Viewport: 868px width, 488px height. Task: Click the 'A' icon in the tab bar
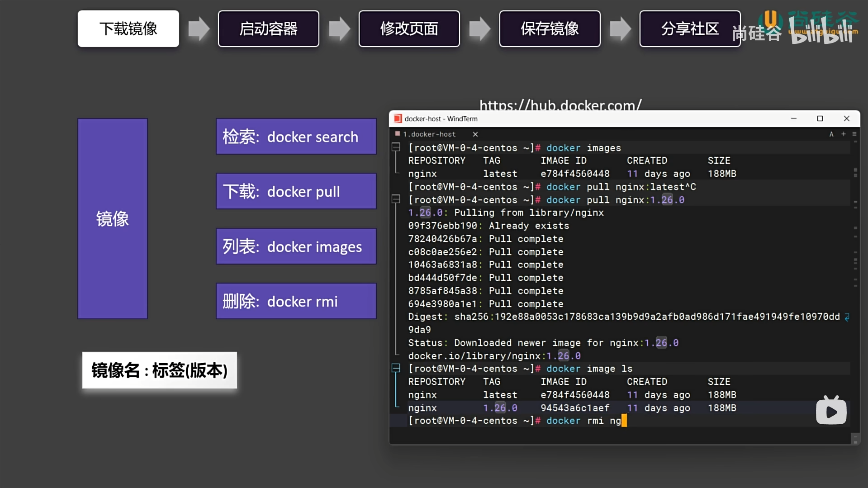click(831, 134)
